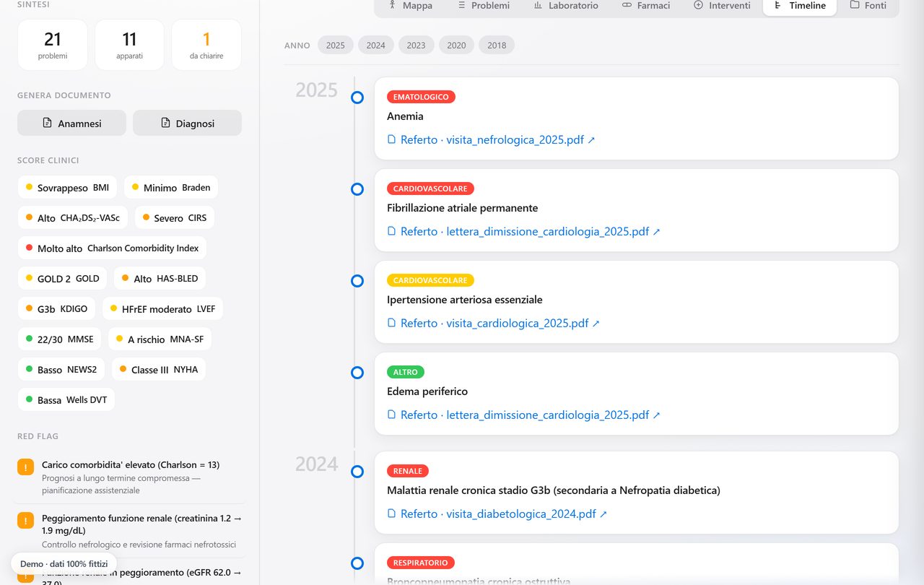Select the 2018 year filter
924x585 pixels.
(497, 45)
